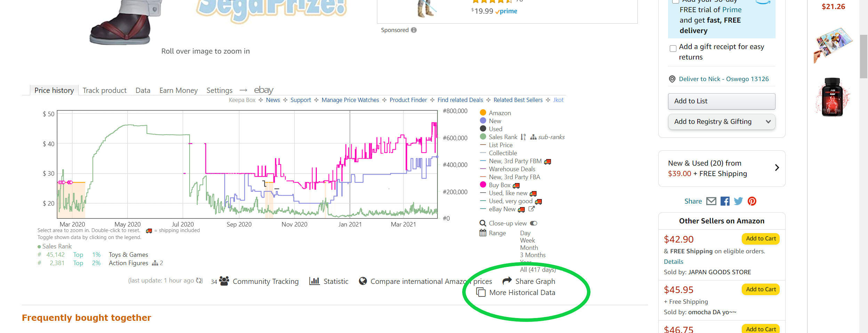Click Add to List button
This screenshot has width=868, height=333.
pyautogui.click(x=722, y=101)
